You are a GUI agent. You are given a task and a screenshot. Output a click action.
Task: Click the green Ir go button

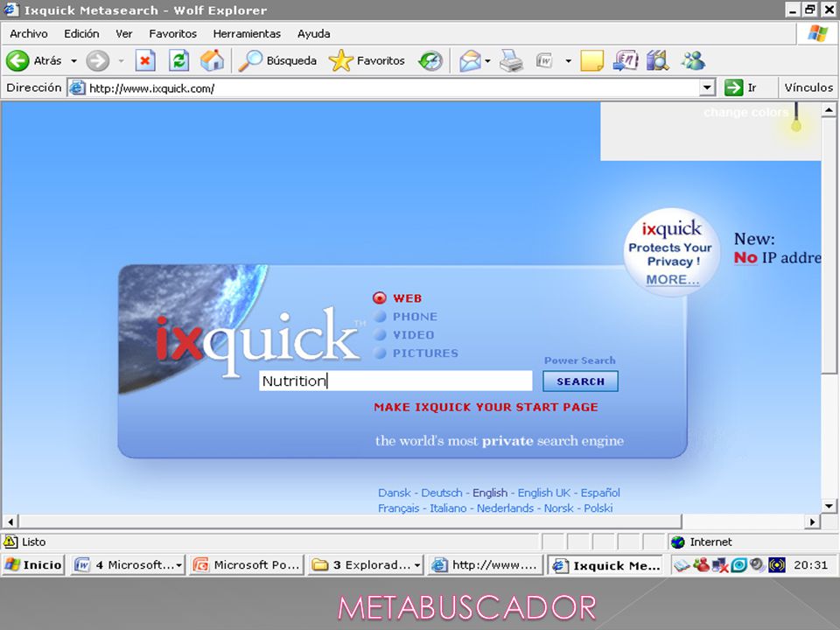[x=740, y=87]
